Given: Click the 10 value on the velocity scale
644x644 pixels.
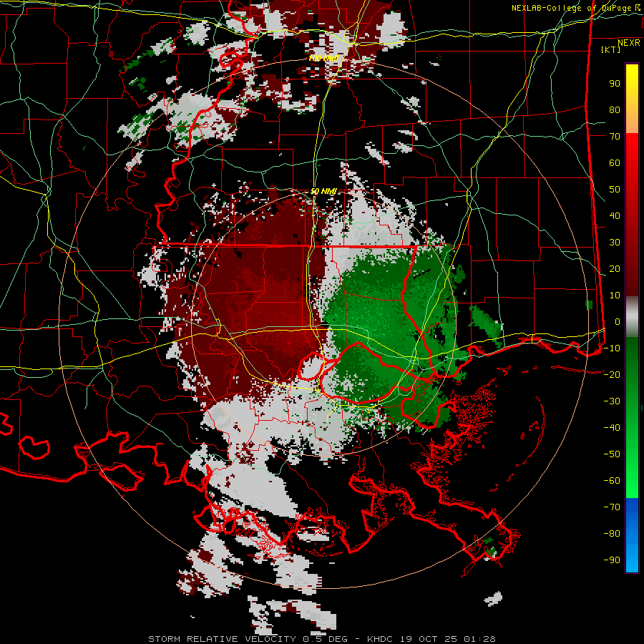Looking at the screenshot, I should pos(615,296).
